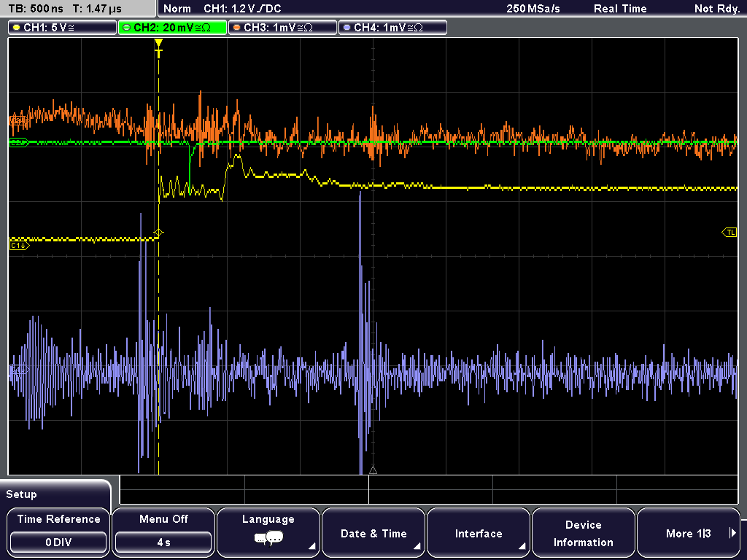Click the grey time reference triangle marker

pyautogui.click(x=373, y=470)
